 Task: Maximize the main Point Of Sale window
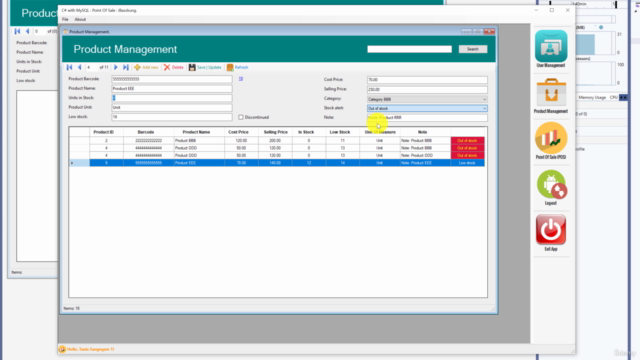(x=552, y=10)
